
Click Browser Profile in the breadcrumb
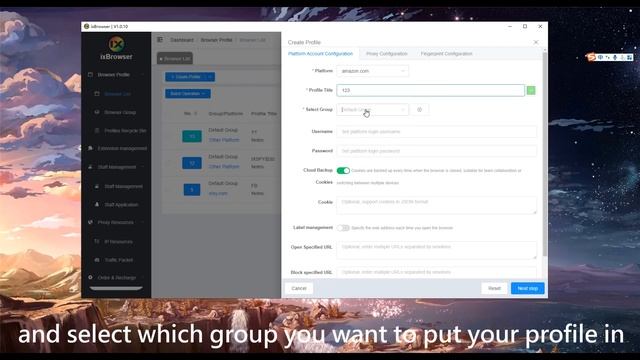216,40
